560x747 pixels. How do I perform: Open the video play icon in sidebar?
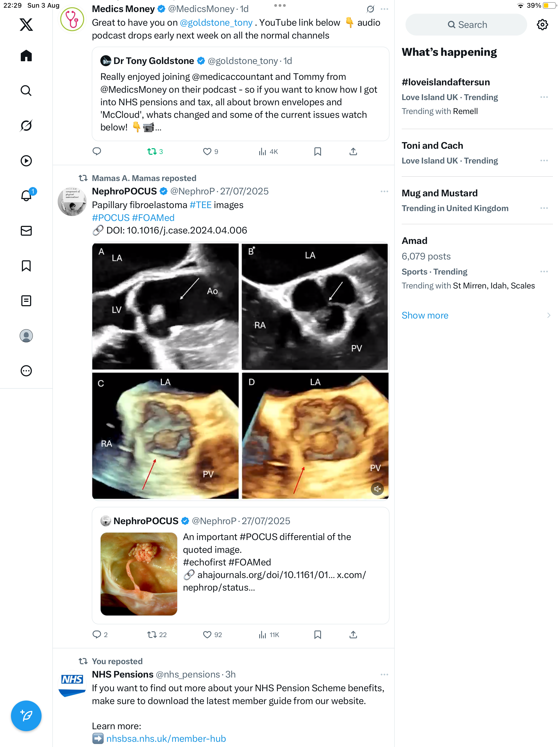click(x=26, y=161)
